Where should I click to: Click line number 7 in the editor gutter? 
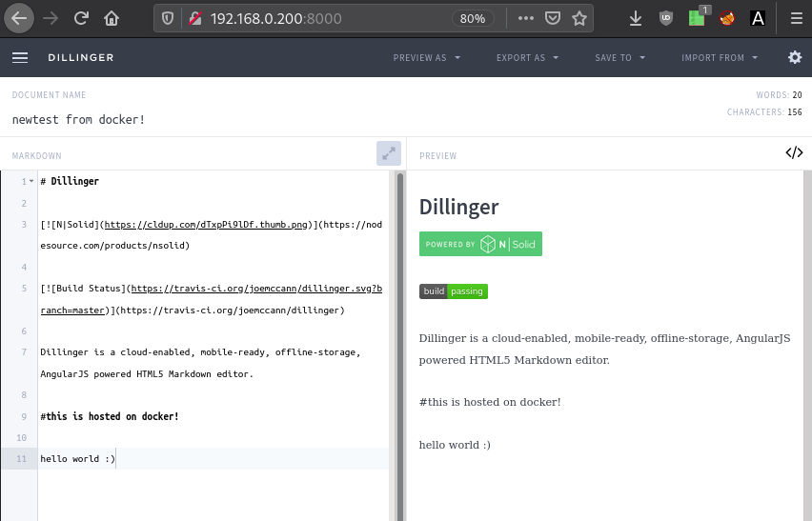(24, 352)
